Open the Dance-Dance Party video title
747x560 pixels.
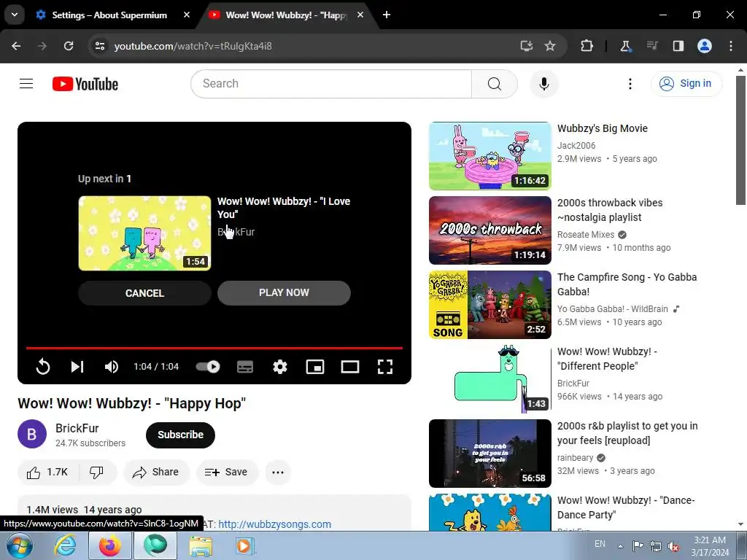click(626, 507)
